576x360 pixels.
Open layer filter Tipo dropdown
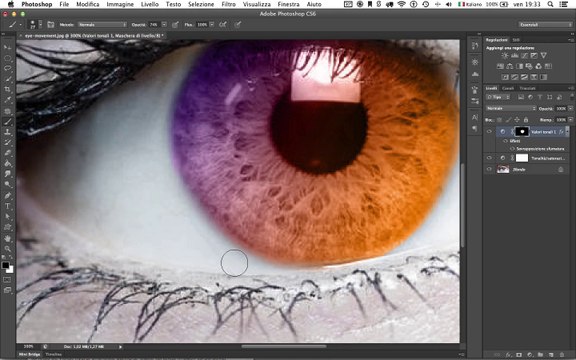click(x=498, y=97)
